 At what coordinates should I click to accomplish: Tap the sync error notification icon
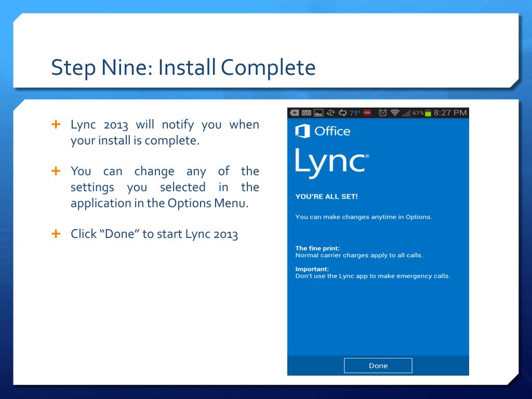[330, 113]
